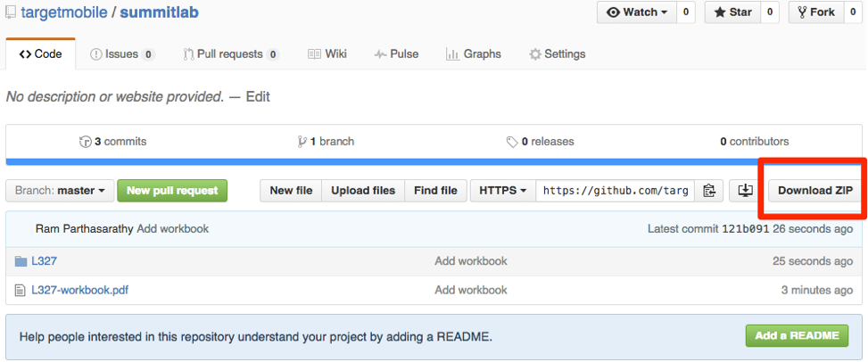Image resolution: width=868 pixels, height=362 pixels.
Task: Open the Settings tab
Action: pos(557,53)
